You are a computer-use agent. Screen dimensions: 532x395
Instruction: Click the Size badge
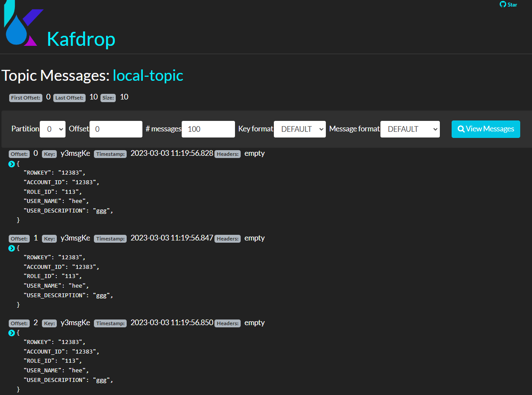point(108,98)
